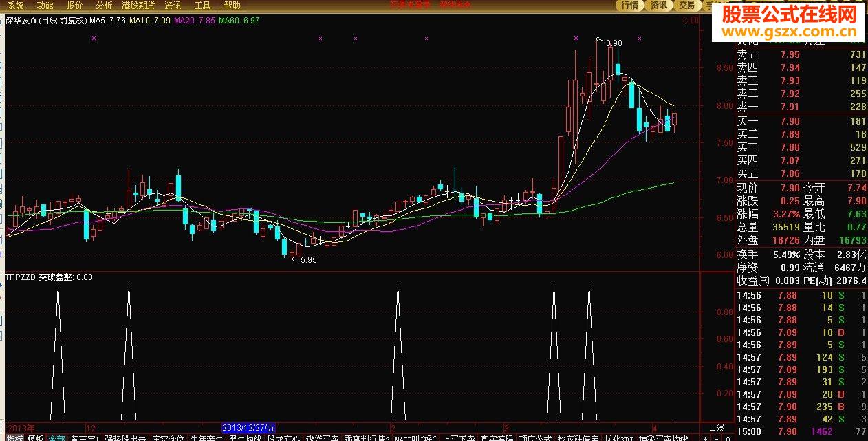Open the 报价 menu
Image resolution: width=868 pixels, height=441 pixels.
[75, 5]
